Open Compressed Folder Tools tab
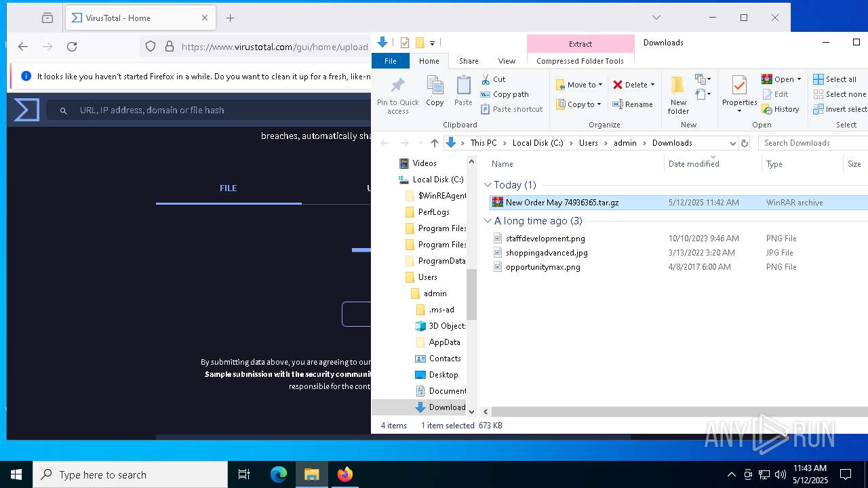 pos(580,61)
